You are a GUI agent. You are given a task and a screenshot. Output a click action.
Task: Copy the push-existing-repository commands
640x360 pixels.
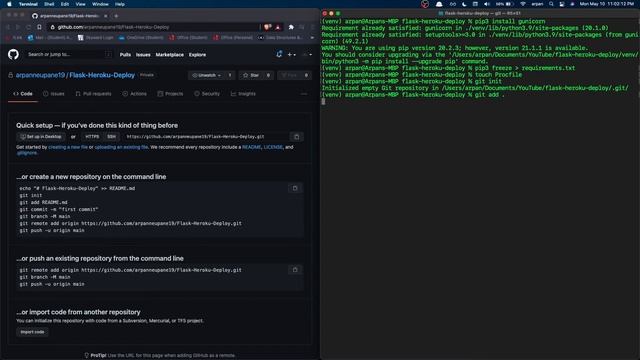click(x=295, y=270)
